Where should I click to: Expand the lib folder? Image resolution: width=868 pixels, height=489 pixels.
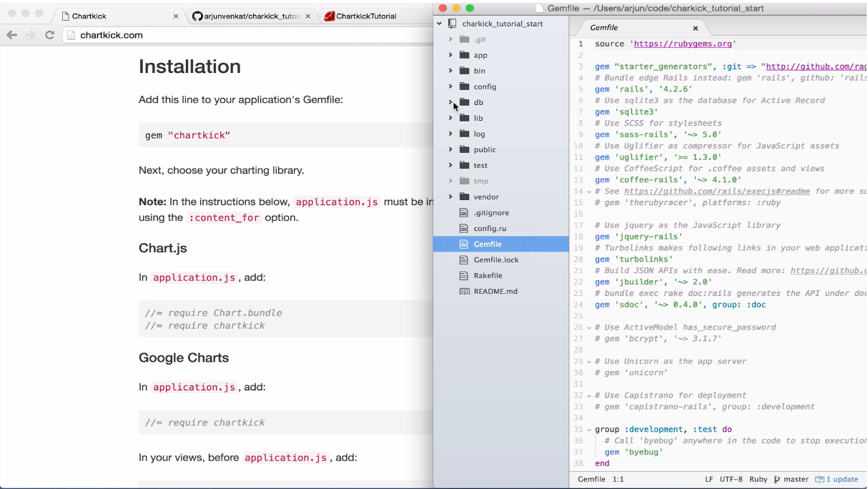tap(450, 118)
